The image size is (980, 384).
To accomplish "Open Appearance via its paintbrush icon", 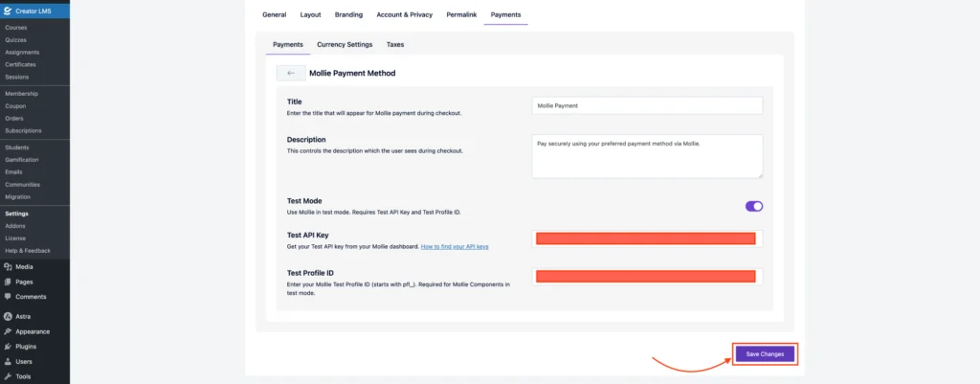I will tap(9, 331).
